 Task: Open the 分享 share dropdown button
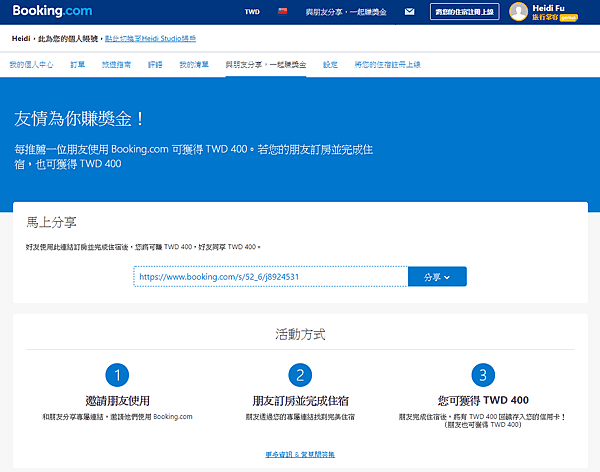click(x=437, y=276)
